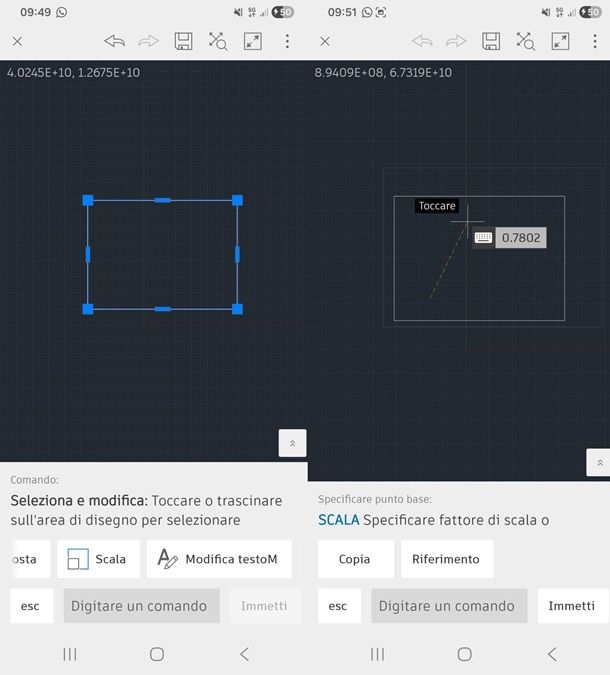Tap Android back button in left screen
This screenshot has height=675, width=610.
[245, 654]
